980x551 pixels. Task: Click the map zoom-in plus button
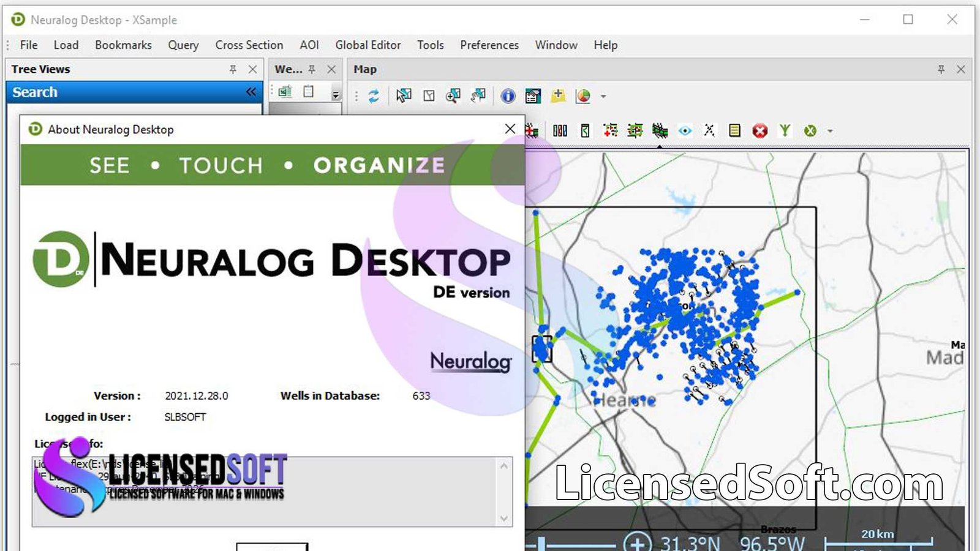click(x=638, y=544)
